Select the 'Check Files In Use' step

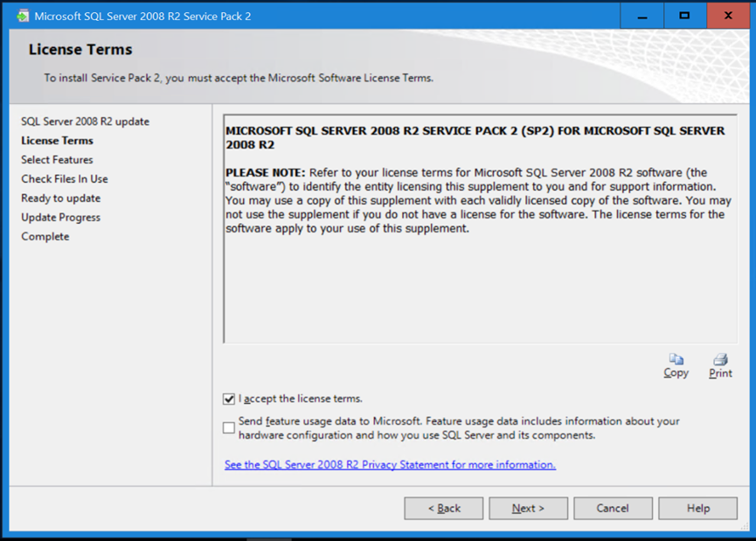(x=65, y=179)
